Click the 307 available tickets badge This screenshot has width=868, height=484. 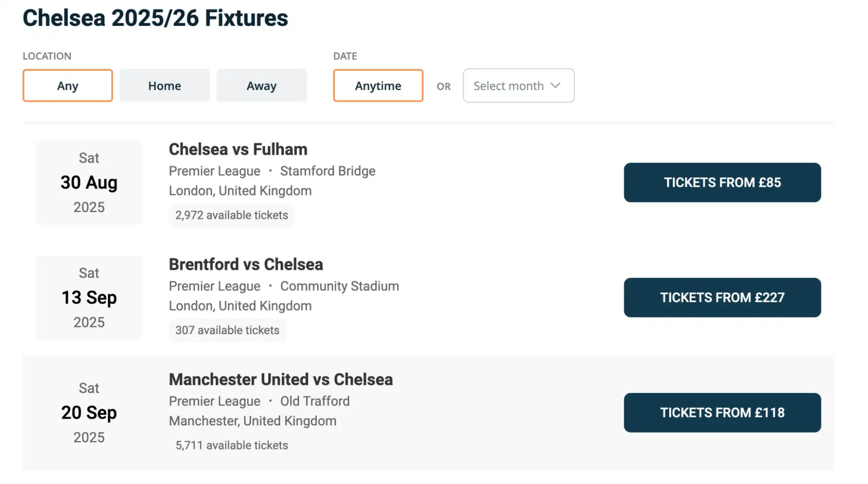pos(227,330)
